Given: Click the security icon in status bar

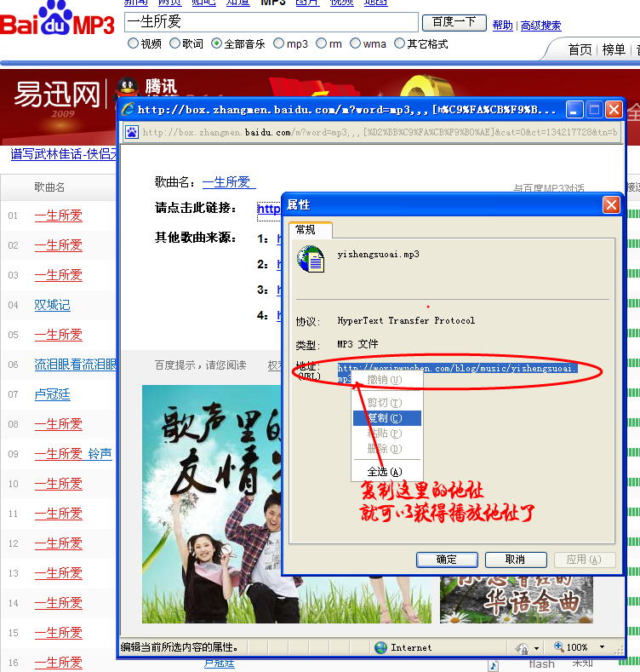Looking at the screenshot, I should (x=523, y=648).
